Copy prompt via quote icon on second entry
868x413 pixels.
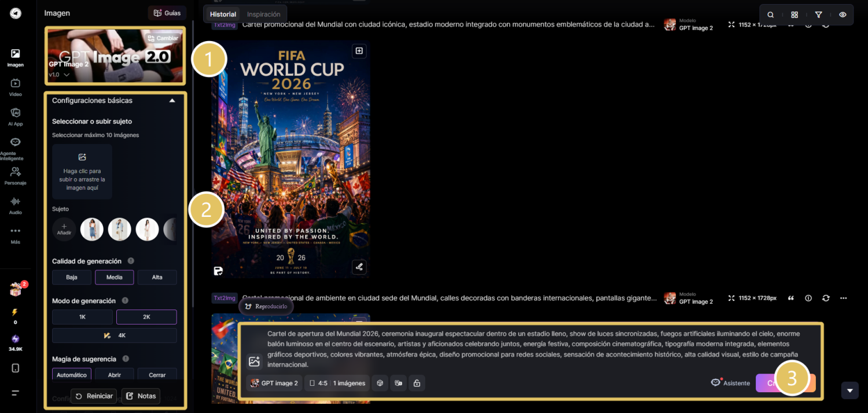(791, 298)
